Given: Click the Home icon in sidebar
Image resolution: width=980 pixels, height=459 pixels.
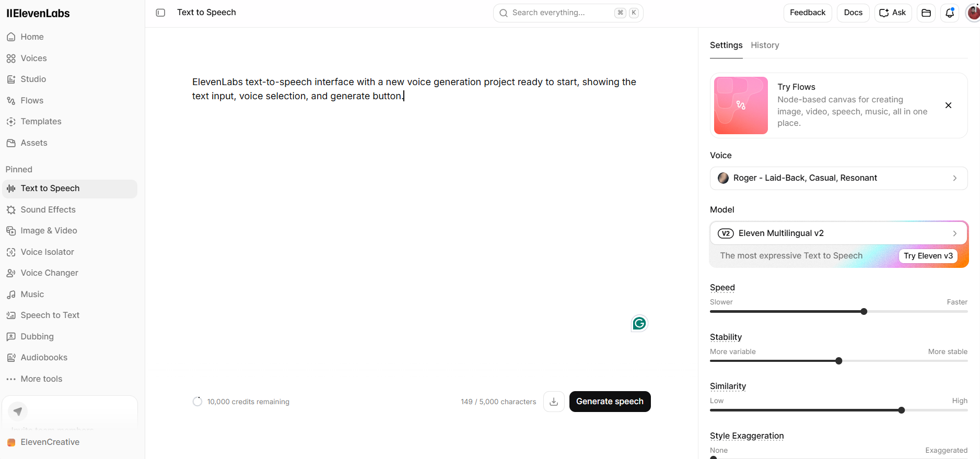Looking at the screenshot, I should [11, 37].
